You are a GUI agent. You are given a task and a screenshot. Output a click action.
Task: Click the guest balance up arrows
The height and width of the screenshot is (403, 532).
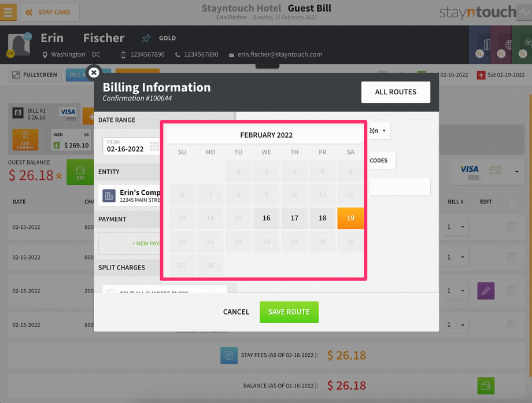click(x=59, y=176)
